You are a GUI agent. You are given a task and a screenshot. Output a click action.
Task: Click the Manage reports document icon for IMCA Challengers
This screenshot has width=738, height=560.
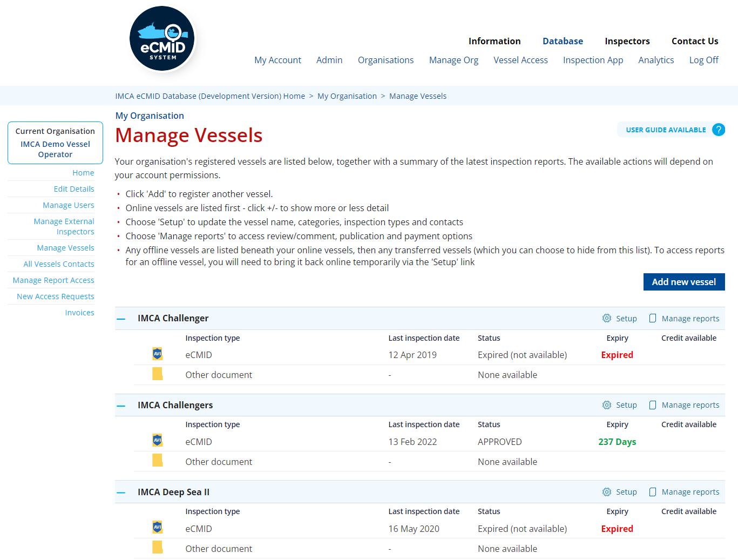(x=653, y=405)
